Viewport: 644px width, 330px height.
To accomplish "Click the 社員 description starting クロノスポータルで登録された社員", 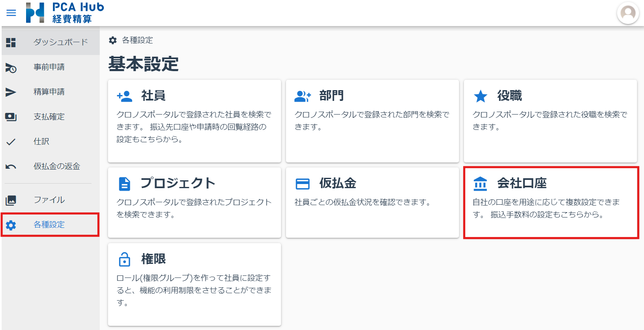I will tap(194, 127).
